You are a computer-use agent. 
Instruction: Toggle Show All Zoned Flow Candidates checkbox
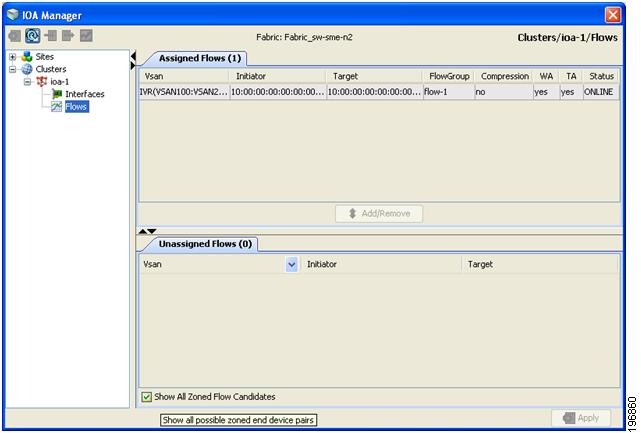coord(146,397)
